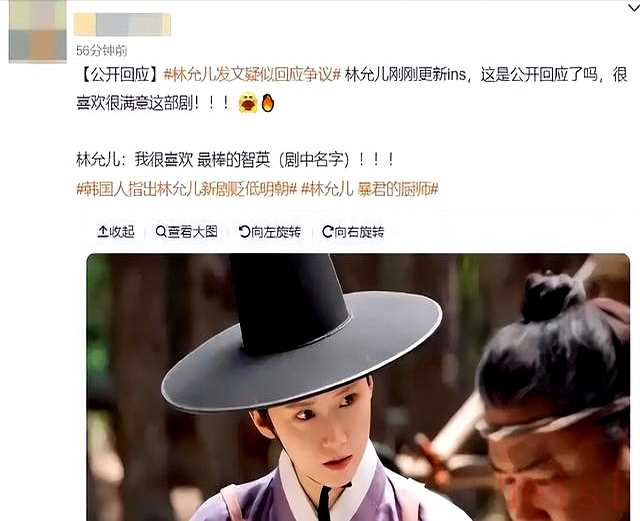Click the 收起 up-arrow icon
Viewport: 640px width, 521px height.
click(x=103, y=232)
